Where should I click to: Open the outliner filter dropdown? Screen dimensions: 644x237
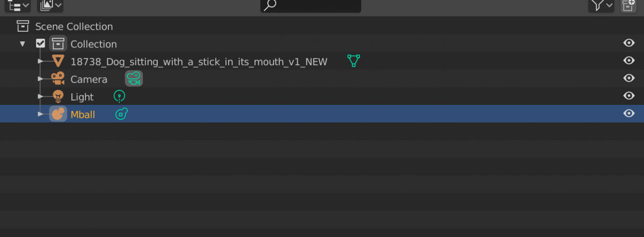coord(601,5)
